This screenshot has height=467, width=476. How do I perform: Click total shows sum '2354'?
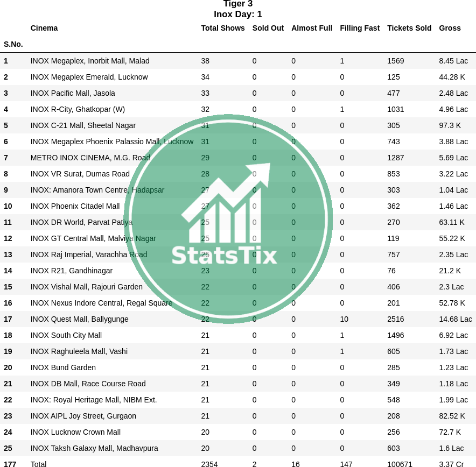pyautogui.click(x=209, y=464)
